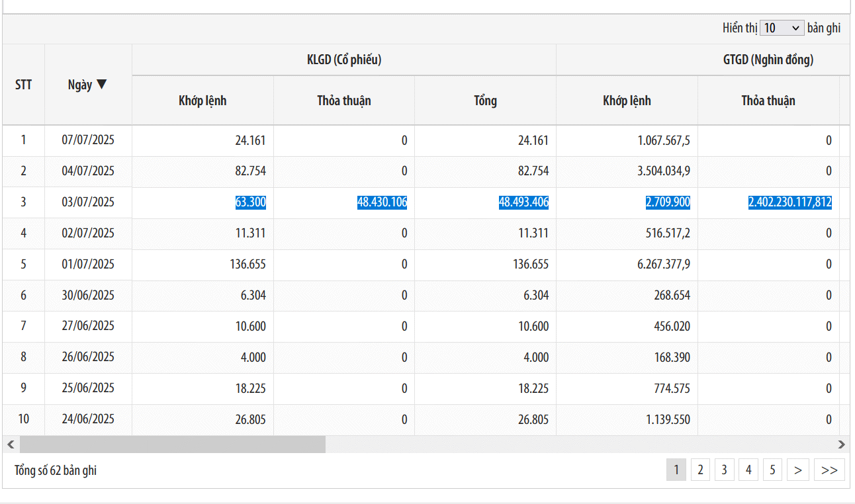
Task: Go to page 2
Action: pyautogui.click(x=700, y=470)
